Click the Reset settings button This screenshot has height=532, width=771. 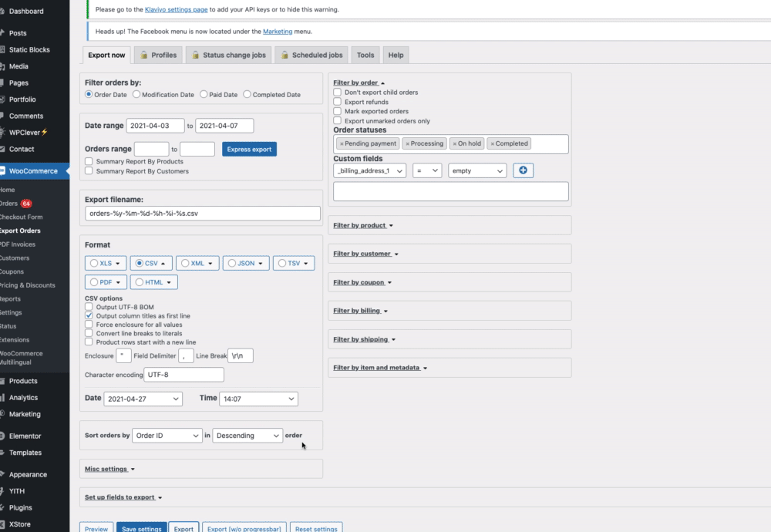pyautogui.click(x=316, y=528)
